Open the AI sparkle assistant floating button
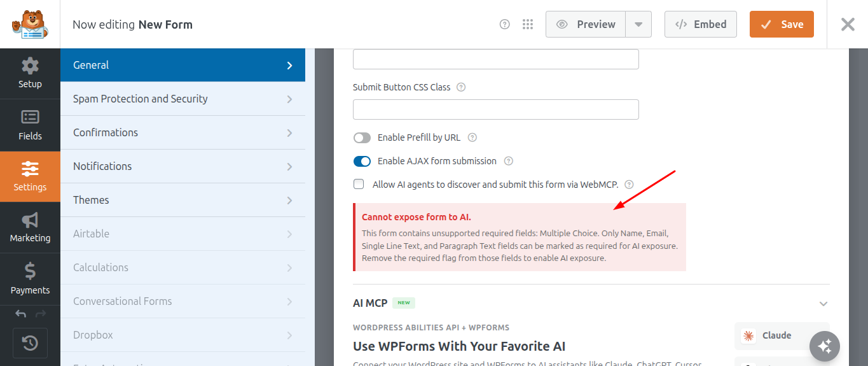868x366 pixels. [825, 346]
